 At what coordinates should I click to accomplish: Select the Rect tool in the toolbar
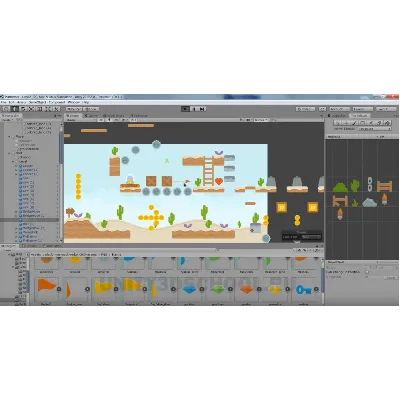39,109
